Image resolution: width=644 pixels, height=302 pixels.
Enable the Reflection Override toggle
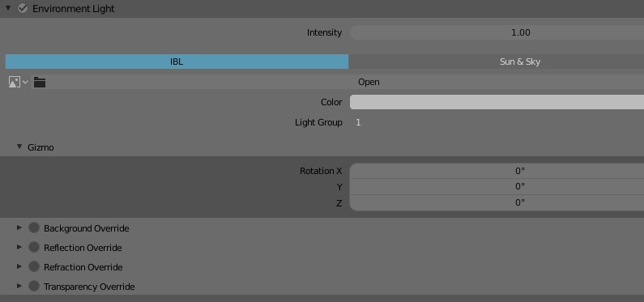pos(34,248)
